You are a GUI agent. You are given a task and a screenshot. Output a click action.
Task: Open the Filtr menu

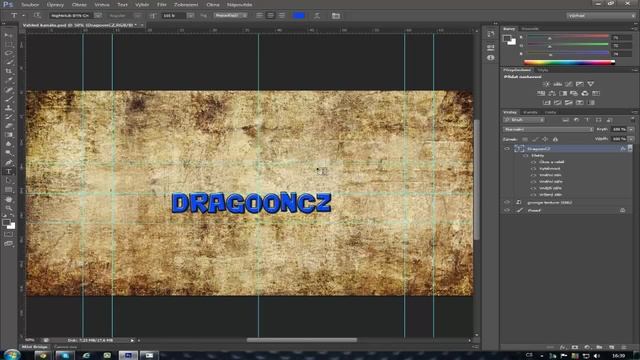(162, 4)
